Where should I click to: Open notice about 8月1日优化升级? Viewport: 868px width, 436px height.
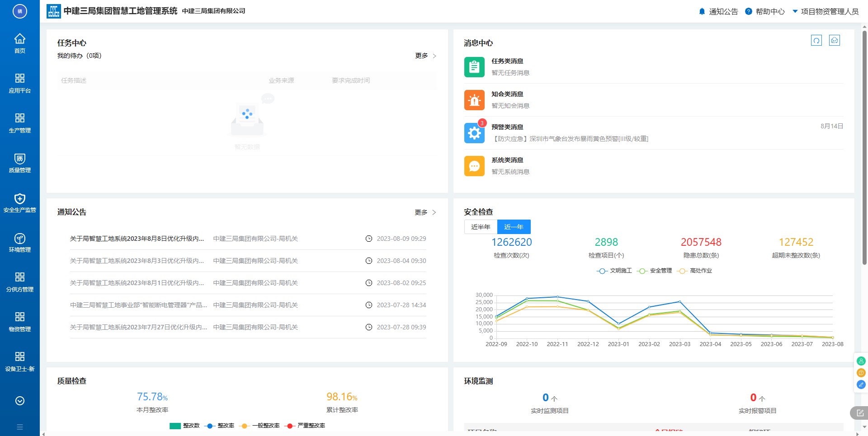[x=137, y=283]
